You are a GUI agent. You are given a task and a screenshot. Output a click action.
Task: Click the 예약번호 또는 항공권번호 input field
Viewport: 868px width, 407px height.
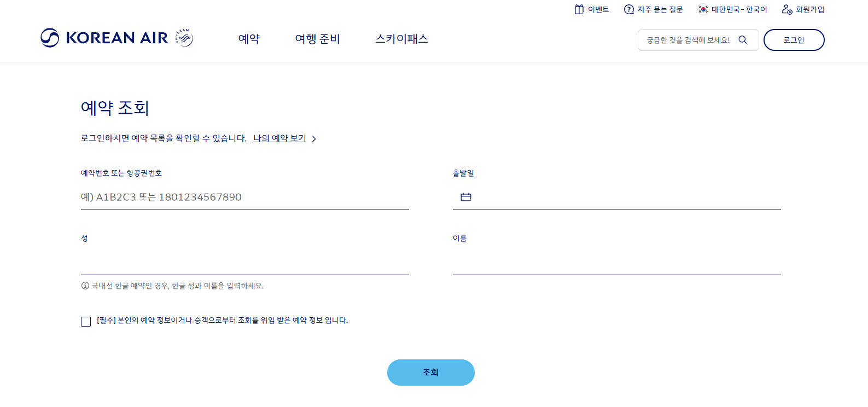pyautogui.click(x=245, y=197)
